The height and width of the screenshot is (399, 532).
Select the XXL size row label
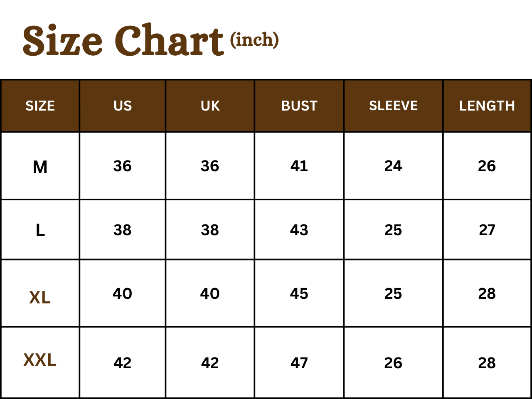pos(40,360)
